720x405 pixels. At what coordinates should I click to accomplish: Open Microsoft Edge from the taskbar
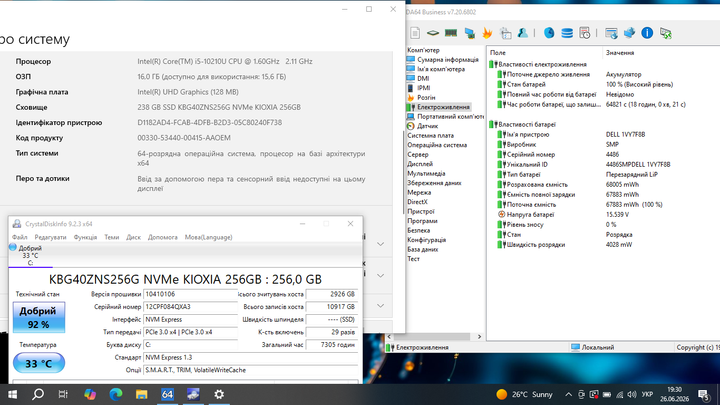116,394
